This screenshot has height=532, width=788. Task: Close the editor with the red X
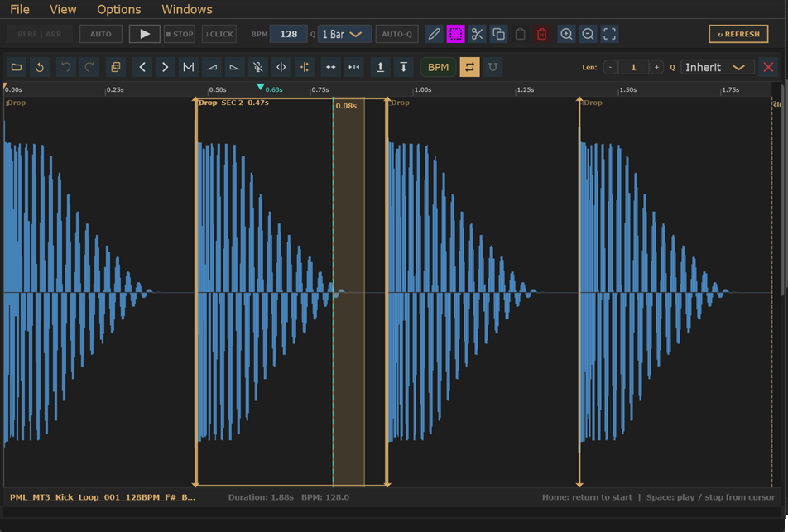coord(768,67)
